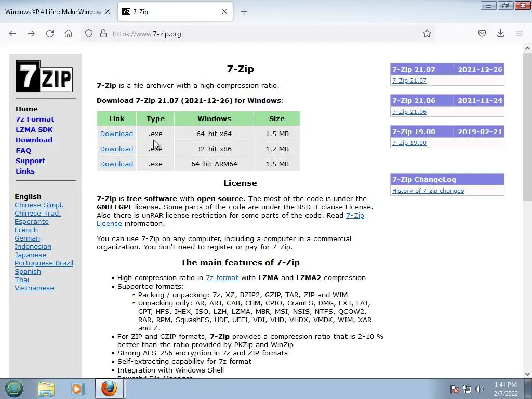Bookmark this page with the star icon

pyautogui.click(x=427, y=33)
